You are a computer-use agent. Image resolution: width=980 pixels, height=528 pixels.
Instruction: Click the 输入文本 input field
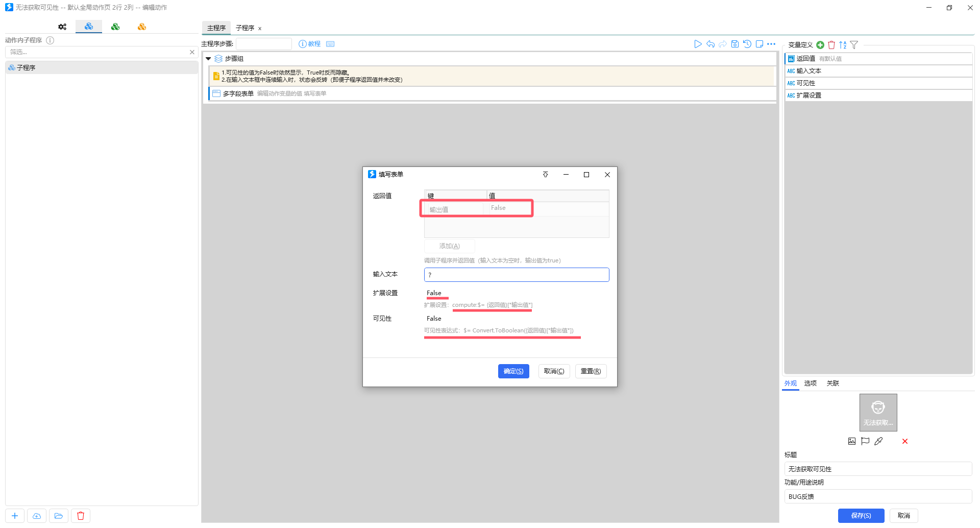(x=516, y=275)
